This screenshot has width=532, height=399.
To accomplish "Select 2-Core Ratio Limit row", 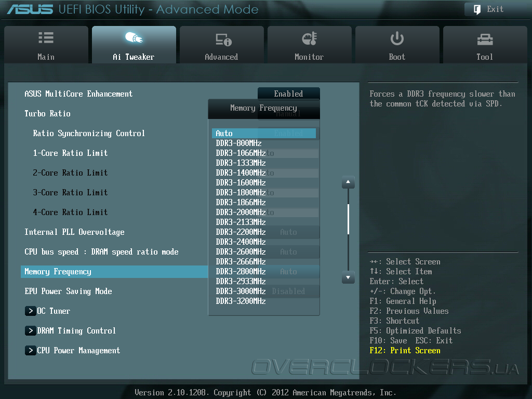I will tap(70, 172).
